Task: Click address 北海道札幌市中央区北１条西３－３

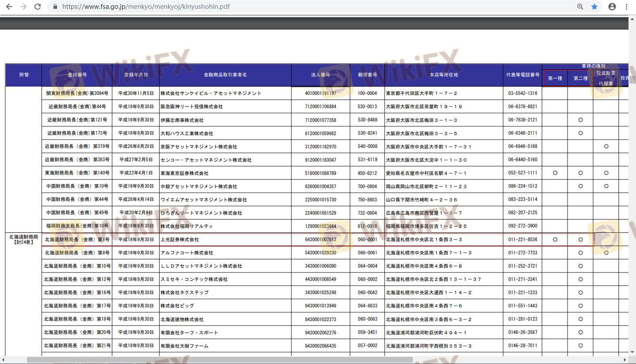Action: [424, 239]
